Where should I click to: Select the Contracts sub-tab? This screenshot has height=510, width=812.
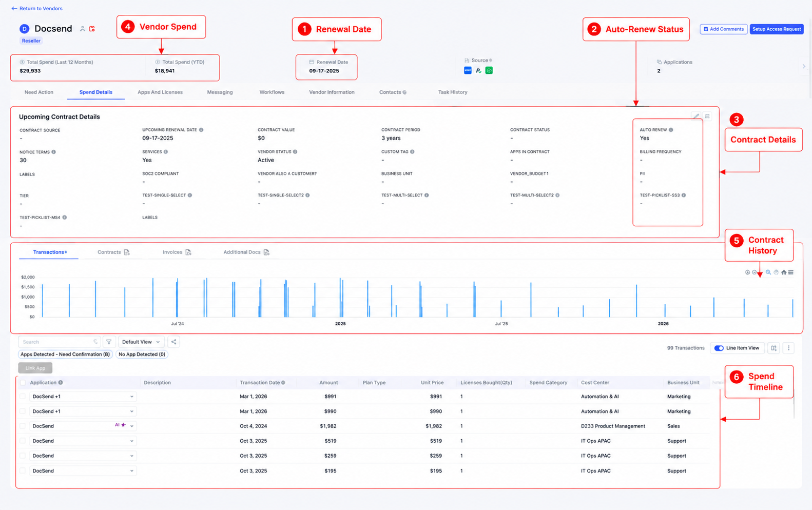click(113, 252)
